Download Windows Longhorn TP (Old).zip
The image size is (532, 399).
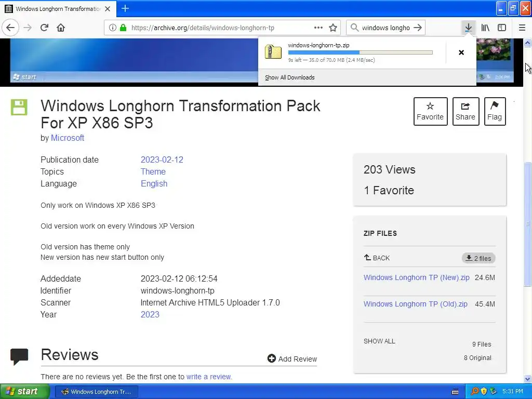pos(415,303)
